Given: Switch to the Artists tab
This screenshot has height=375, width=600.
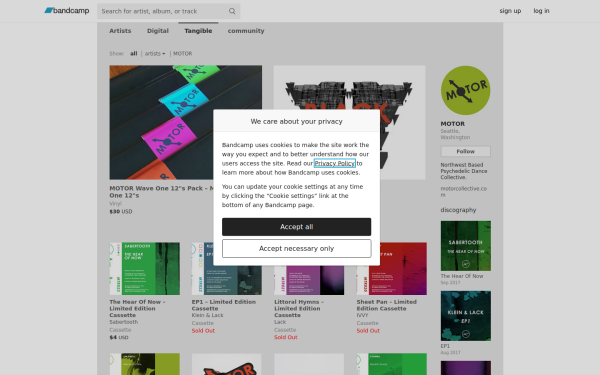Looking at the screenshot, I should 120,31.
